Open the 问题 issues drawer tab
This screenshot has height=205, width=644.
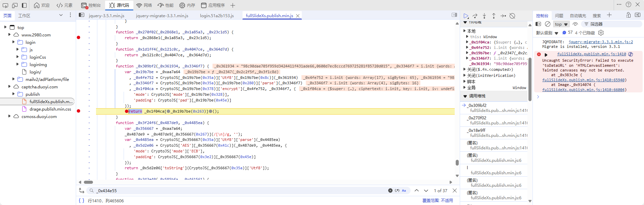[x=559, y=16]
